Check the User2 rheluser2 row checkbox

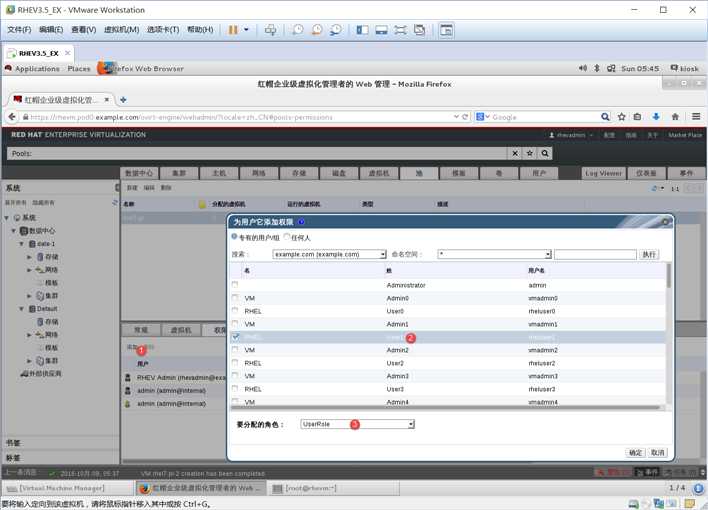(235, 362)
